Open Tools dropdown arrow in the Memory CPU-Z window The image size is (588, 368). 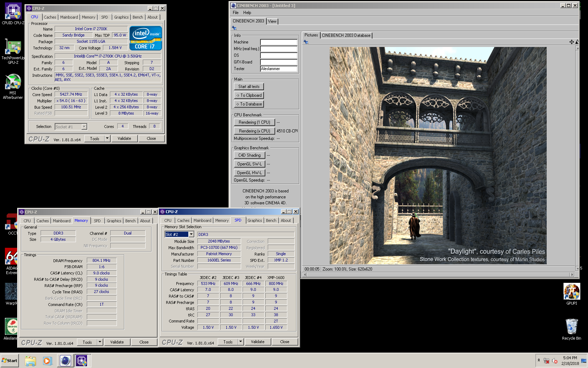[100, 342]
